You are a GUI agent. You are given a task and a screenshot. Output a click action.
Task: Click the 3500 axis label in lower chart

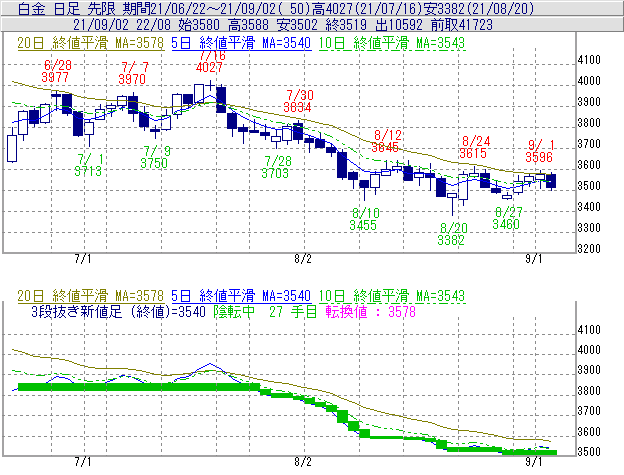(x=589, y=452)
